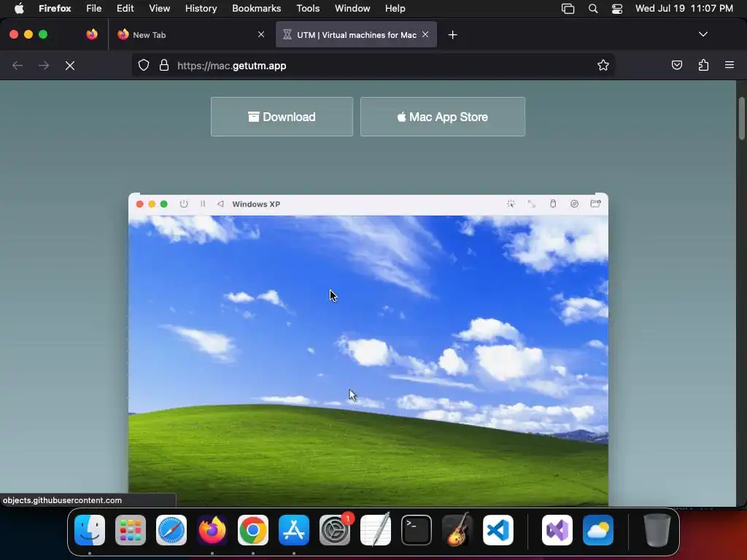This screenshot has height=560, width=747.
Task: Launch Google Chrome from the Dock
Action: [253, 530]
